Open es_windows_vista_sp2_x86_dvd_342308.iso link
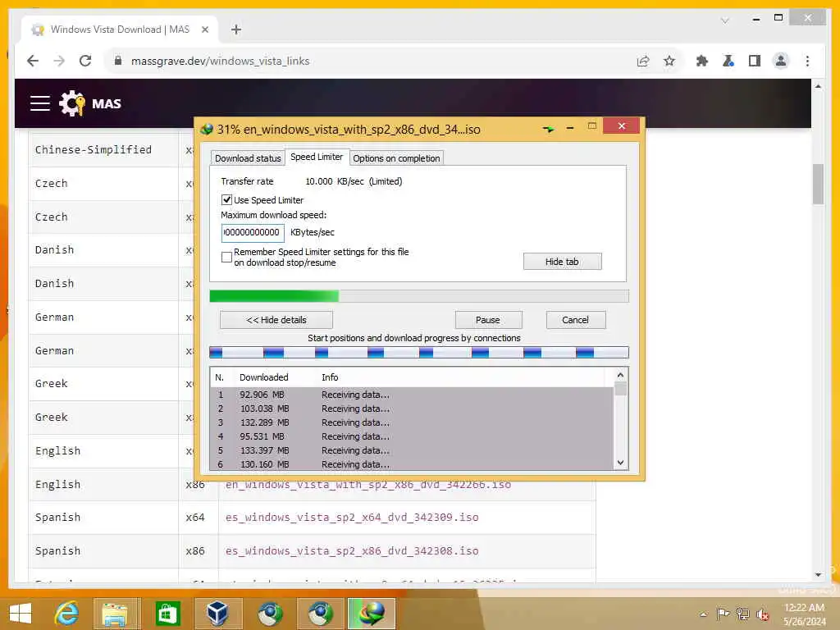840x630 pixels. (x=352, y=551)
